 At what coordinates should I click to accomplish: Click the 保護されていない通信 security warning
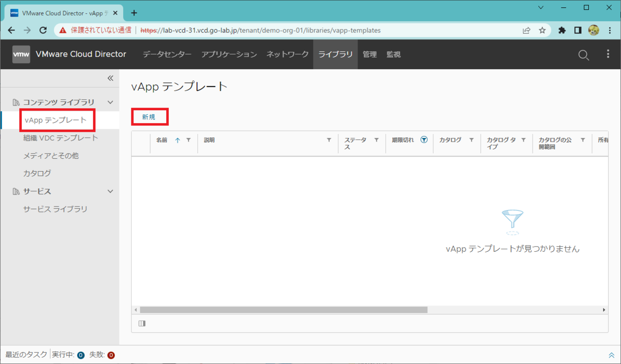pyautogui.click(x=96, y=31)
